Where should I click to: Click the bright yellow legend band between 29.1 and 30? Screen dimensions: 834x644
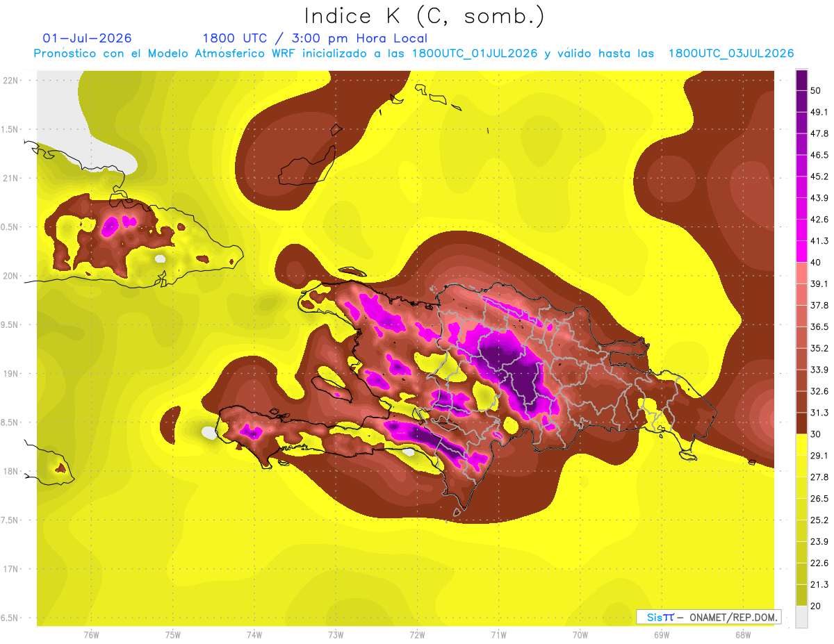(802, 444)
